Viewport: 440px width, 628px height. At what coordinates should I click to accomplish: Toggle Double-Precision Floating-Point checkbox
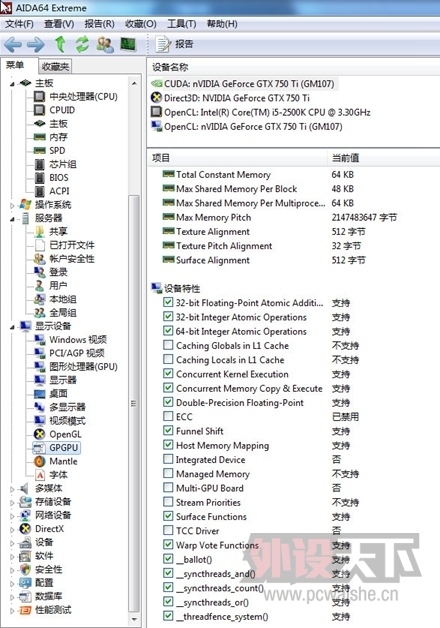(168, 402)
